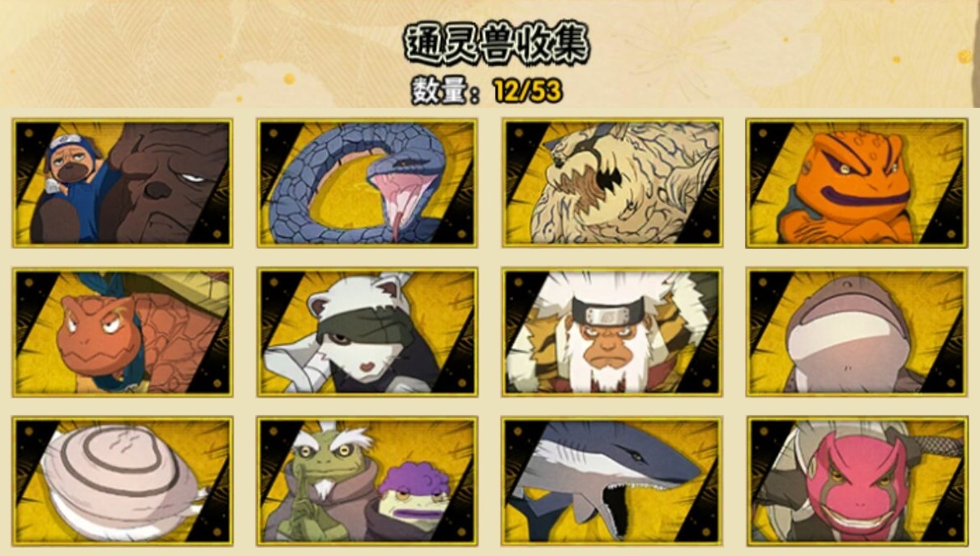The width and height of the screenshot is (980, 556).
Task: Open the gray giant salamander card
Action: coord(856,332)
